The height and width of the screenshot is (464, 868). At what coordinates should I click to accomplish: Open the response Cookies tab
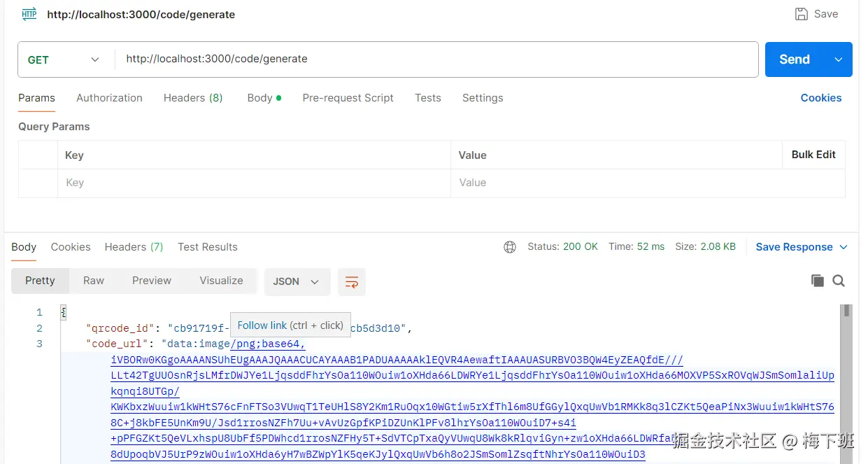[71, 247]
